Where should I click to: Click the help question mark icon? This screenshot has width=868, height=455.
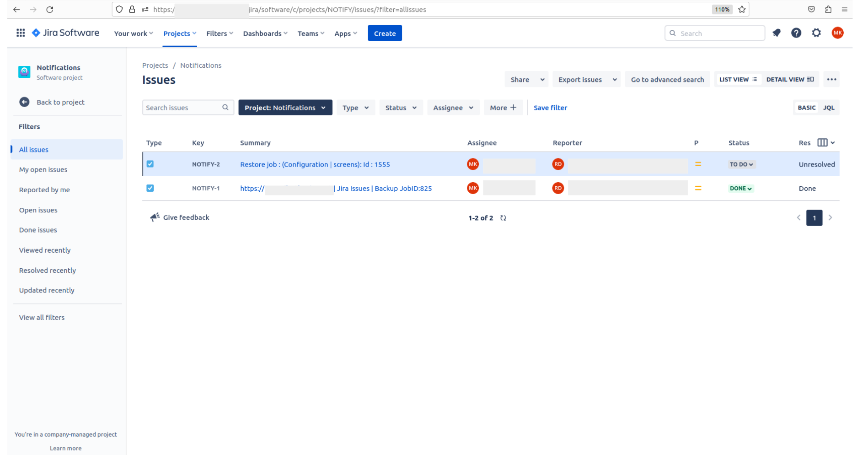[796, 33]
